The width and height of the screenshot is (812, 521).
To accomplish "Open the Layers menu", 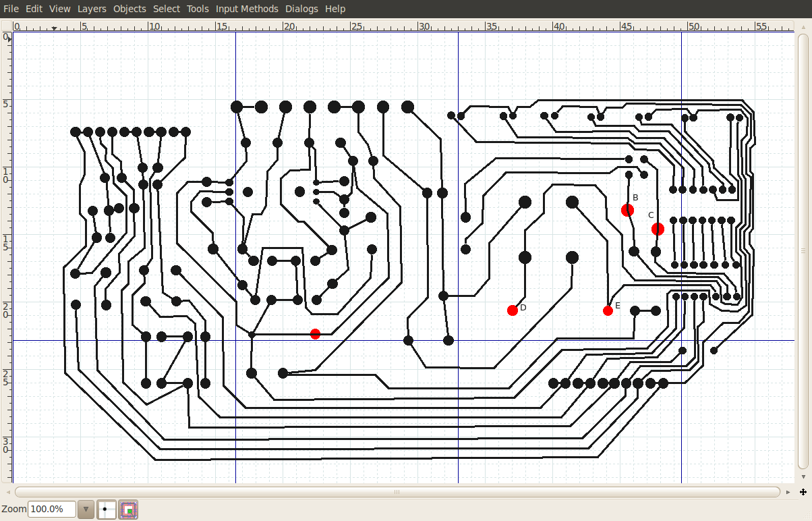I will point(92,9).
